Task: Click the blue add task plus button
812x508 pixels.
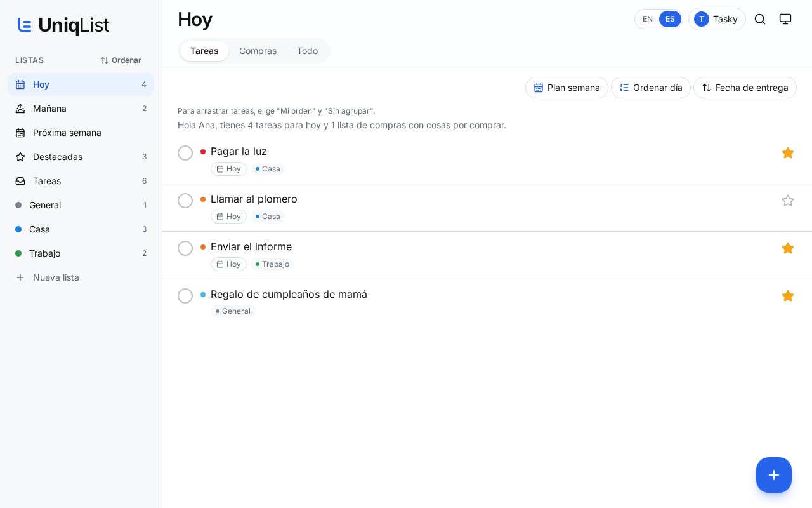Action: coord(774,475)
